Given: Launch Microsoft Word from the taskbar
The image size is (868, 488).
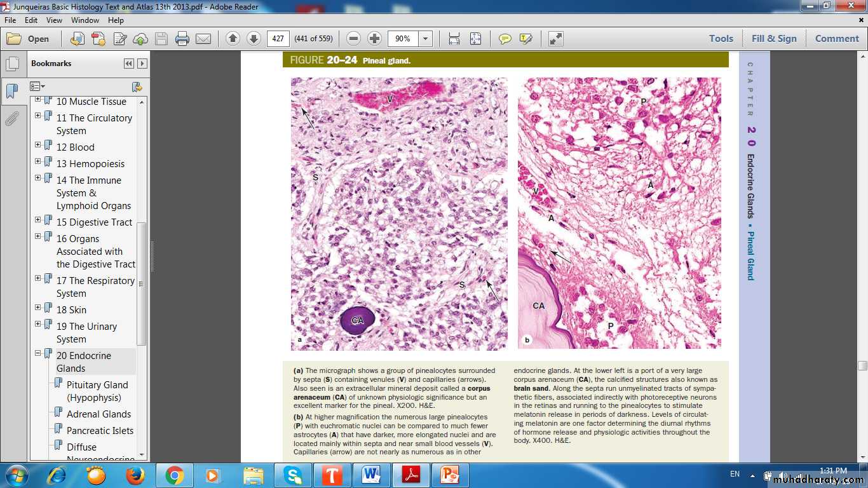Looking at the screenshot, I should point(371,475).
